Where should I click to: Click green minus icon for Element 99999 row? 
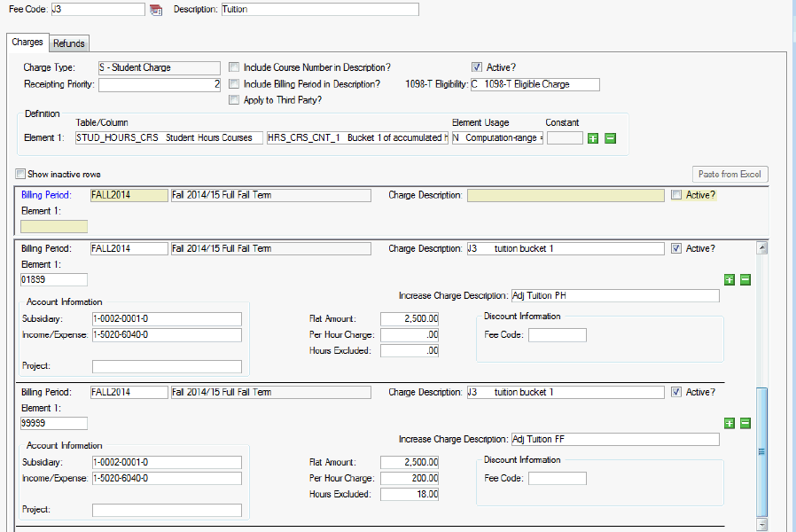click(x=745, y=423)
